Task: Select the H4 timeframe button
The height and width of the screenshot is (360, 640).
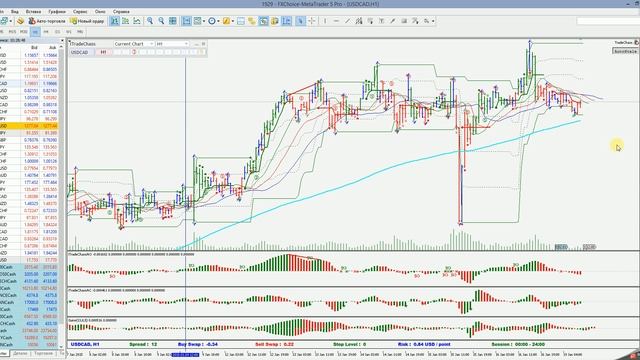Action: pyautogui.click(x=46, y=31)
